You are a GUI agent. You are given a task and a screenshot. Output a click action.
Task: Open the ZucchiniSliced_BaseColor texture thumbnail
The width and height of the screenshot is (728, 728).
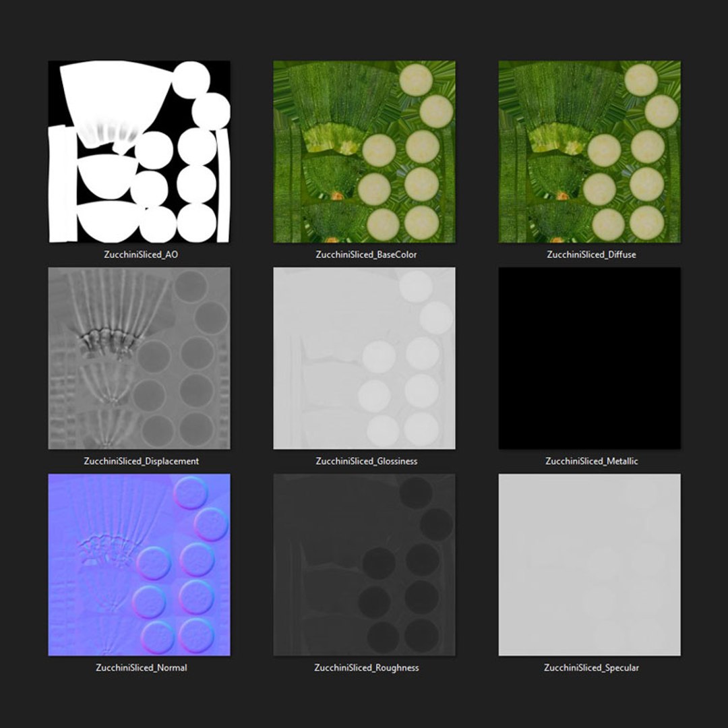[x=365, y=152]
